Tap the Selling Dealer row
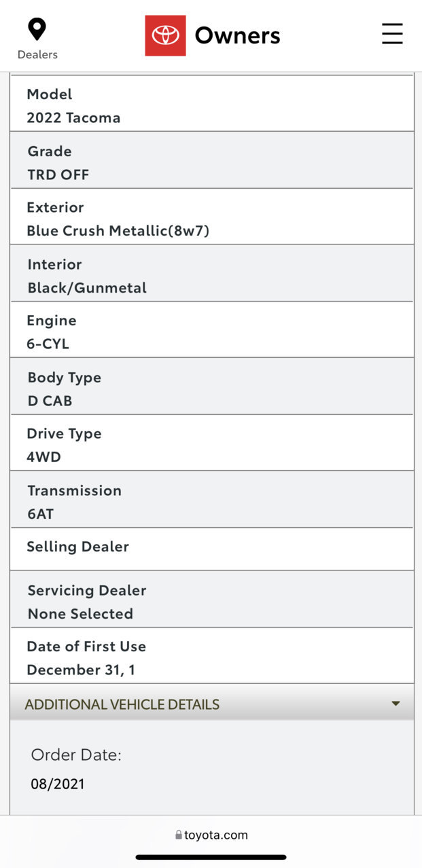This screenshot has width=422, height=868. click(x=212, y=549)
